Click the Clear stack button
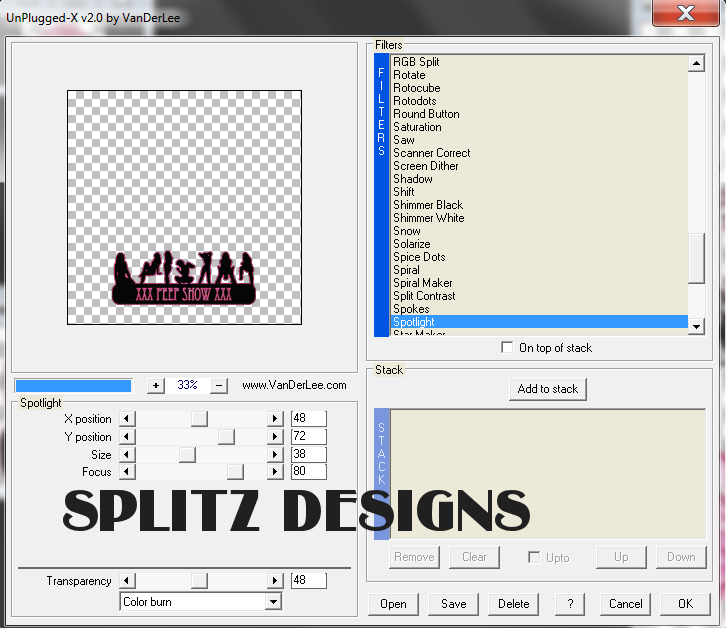 point(474,557)
